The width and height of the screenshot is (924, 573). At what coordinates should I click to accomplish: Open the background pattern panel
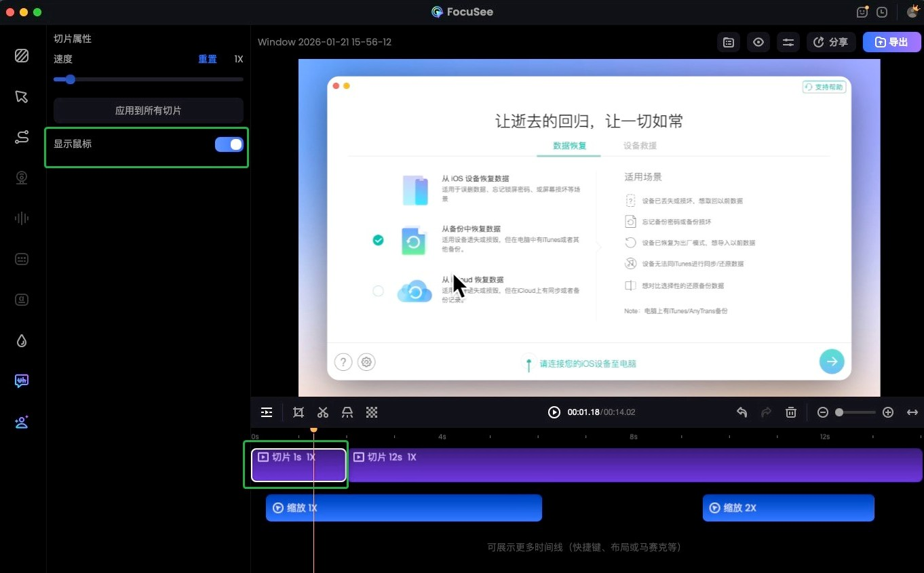tap(22, 56)
